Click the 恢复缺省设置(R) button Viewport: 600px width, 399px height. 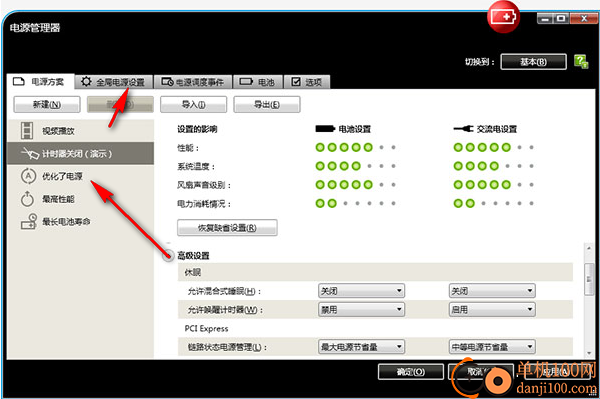[227, 228]
